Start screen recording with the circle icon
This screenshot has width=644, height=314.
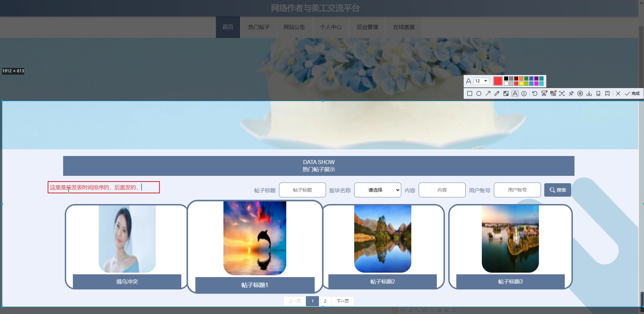pos(580,93)
